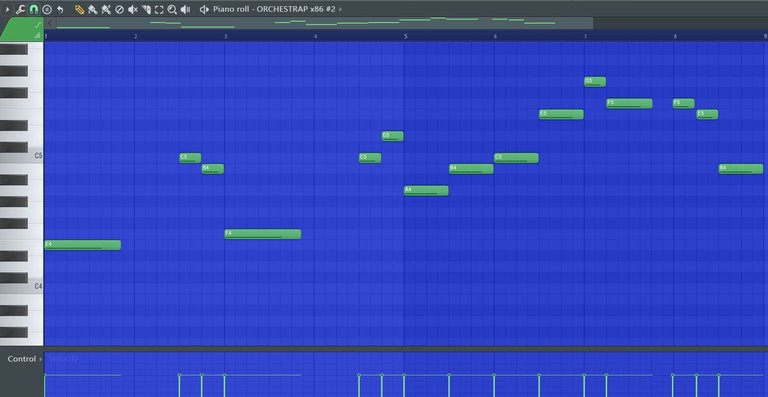Select the Paint brush tool

[x=93, y=9]
